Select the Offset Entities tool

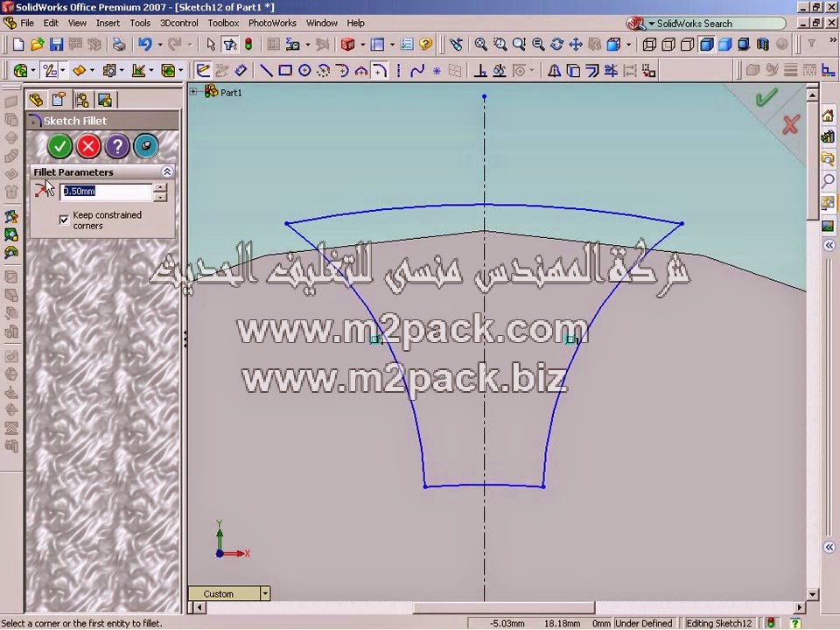(x=592, y=71)
